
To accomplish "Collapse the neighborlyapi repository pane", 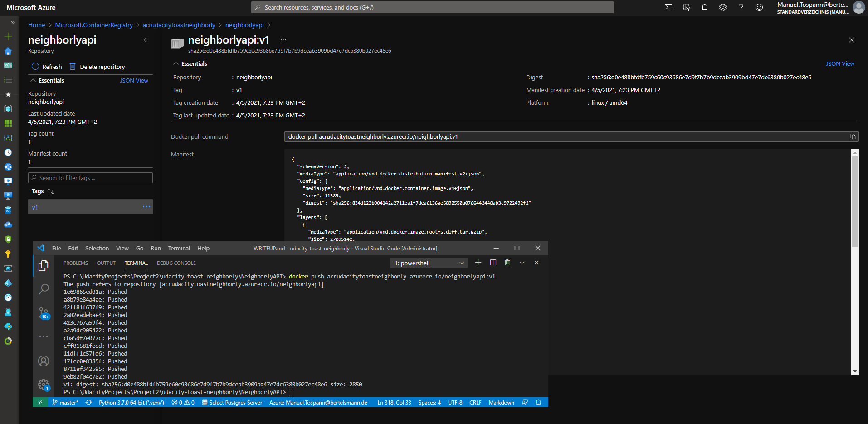I will point(146,40).
